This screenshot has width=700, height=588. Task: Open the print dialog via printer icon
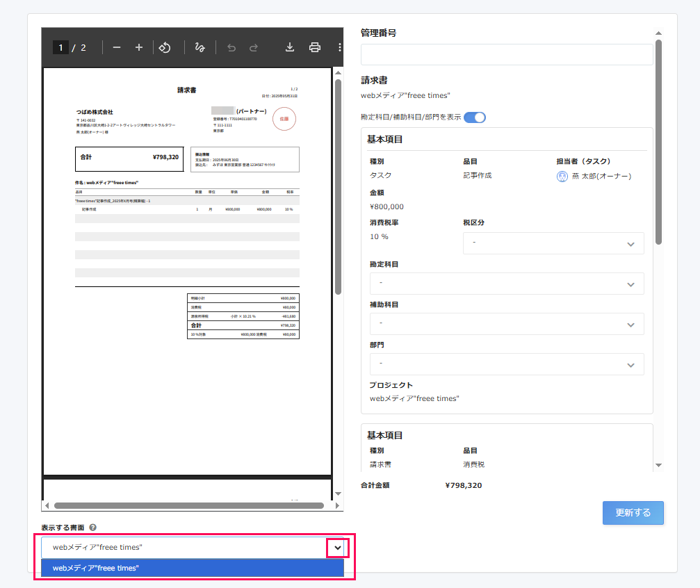[x=314, y=47]
